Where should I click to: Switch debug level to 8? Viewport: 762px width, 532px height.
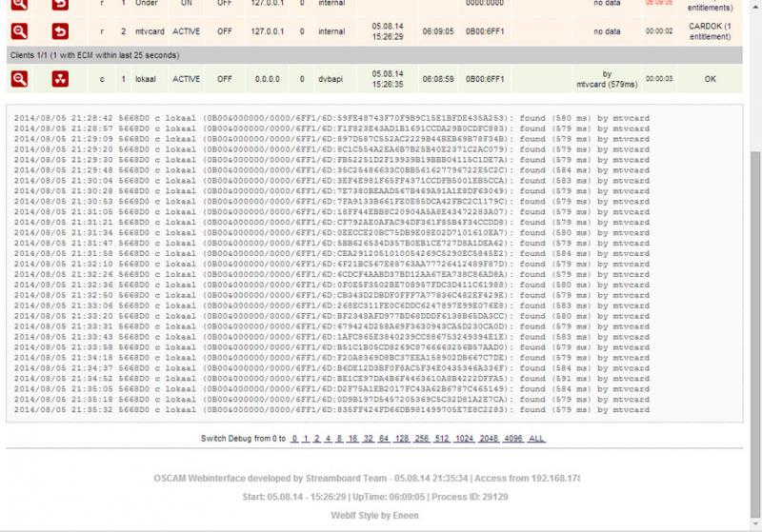339,439
